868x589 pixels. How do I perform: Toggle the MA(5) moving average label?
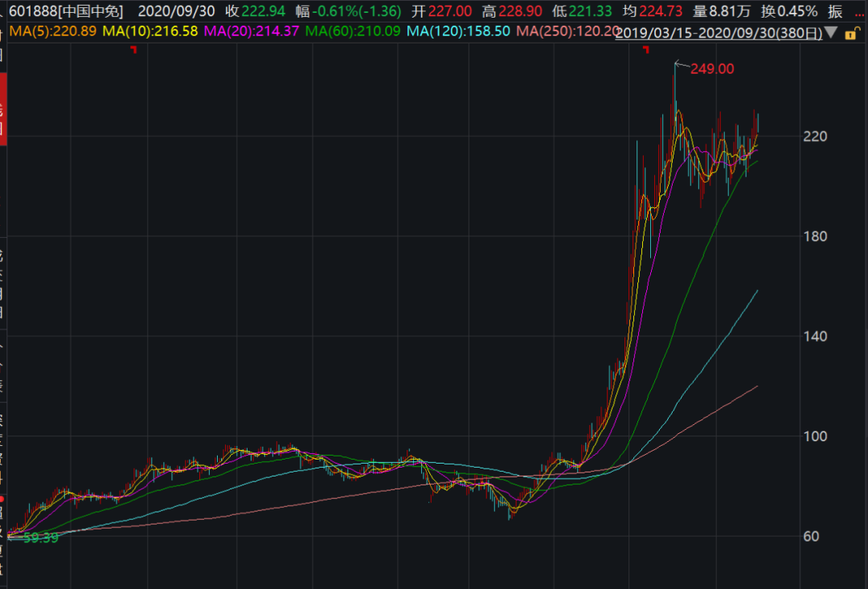[52, 31]
